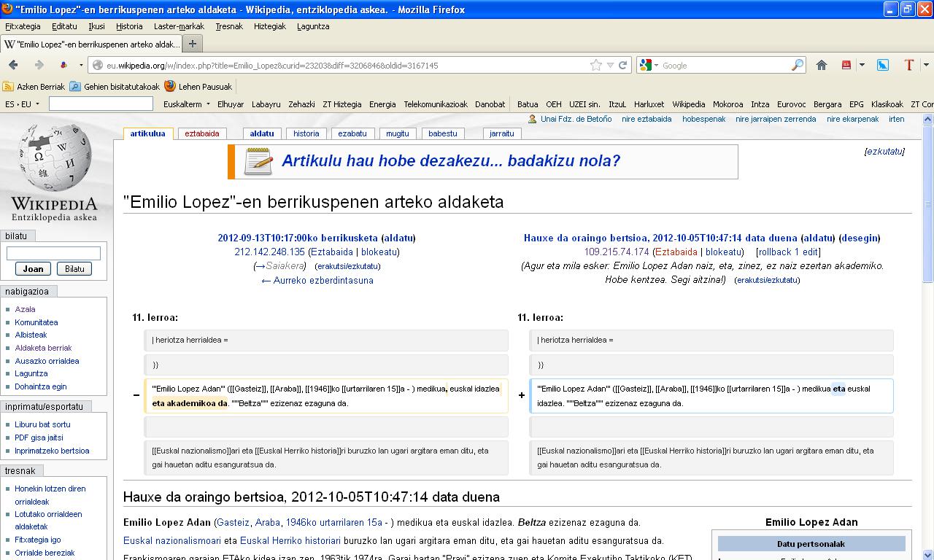
Task: Reload the page with the refresh icon
Action: [622, 65]
